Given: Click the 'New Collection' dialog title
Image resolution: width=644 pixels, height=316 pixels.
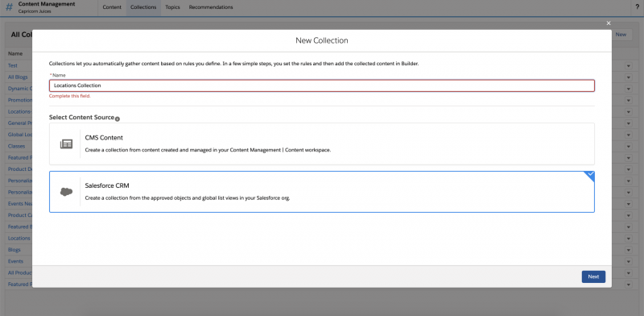Looking at the screenshot, I should 322,40.
